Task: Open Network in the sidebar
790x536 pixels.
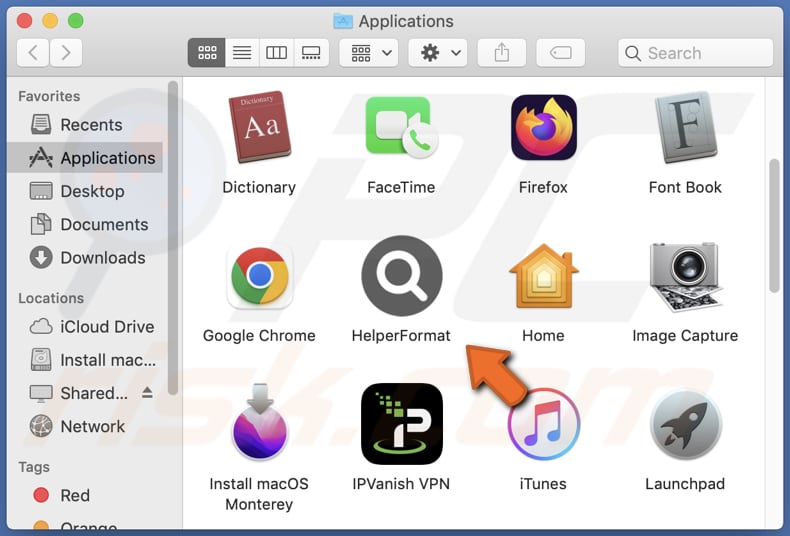Action: [x=85, y=426]
